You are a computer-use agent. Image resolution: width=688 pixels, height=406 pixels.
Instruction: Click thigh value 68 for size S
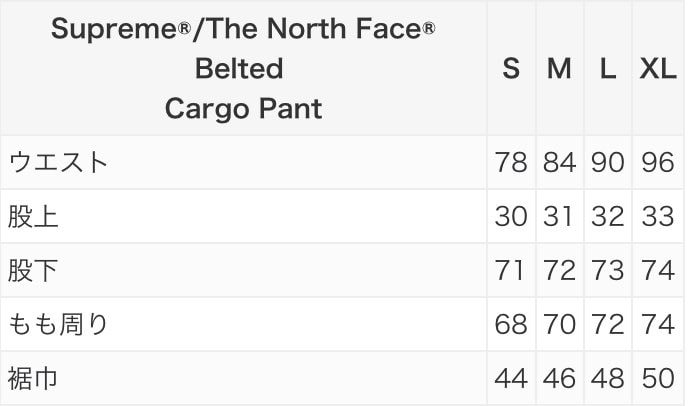pyautogui.click(x=511, y=324)
